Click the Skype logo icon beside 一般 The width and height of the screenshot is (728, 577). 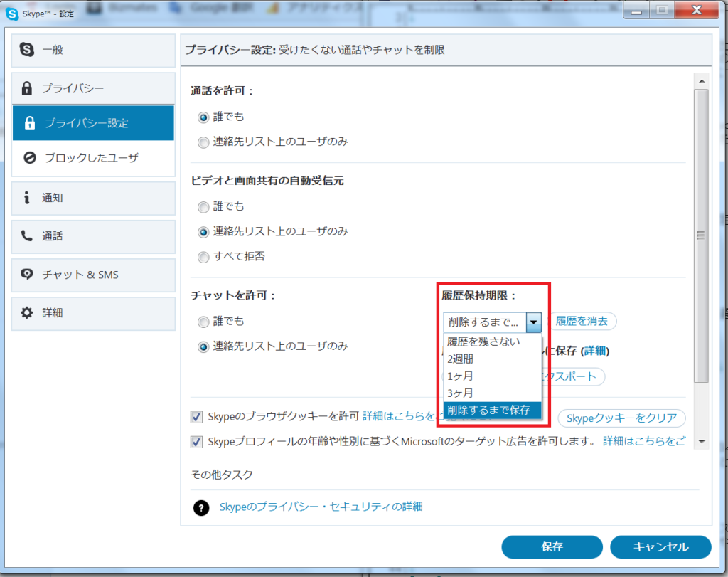(x=28, y=50)
